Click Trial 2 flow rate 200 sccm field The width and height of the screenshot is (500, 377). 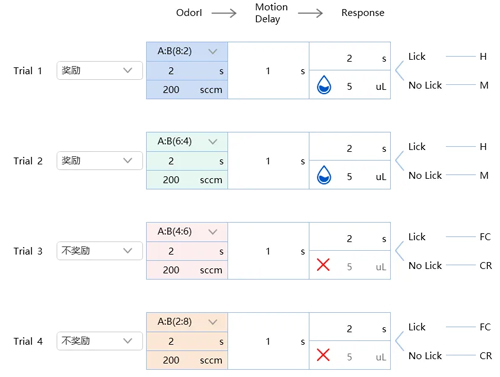187,180
